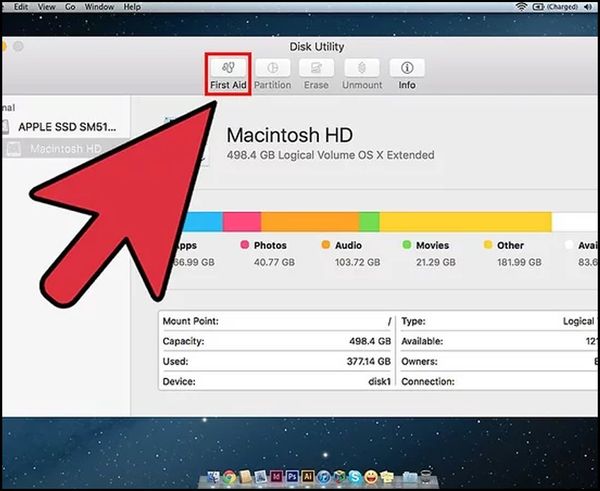Open the Edit menu
This screenshot has height=491, width=600.
point(20,7)
